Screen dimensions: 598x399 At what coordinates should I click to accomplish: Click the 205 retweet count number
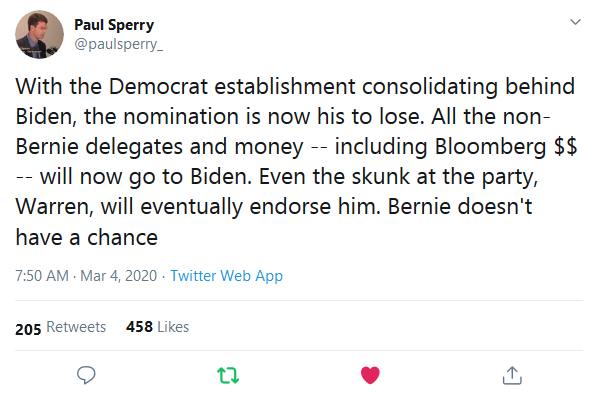click(x=28, y=329)
